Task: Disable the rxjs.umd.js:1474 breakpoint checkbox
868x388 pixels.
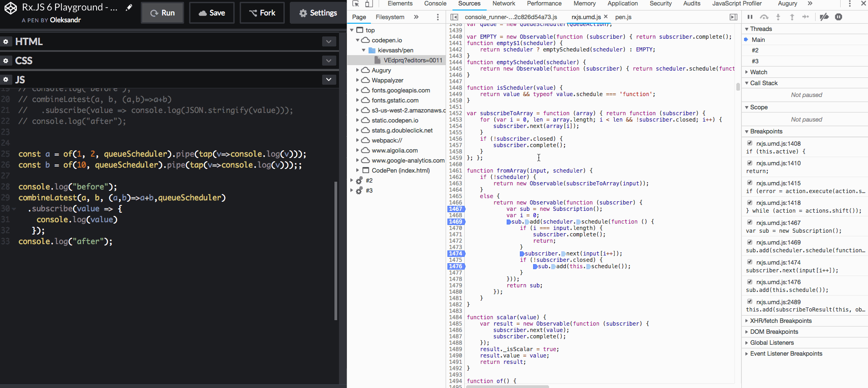Action: tap(750, 262)
